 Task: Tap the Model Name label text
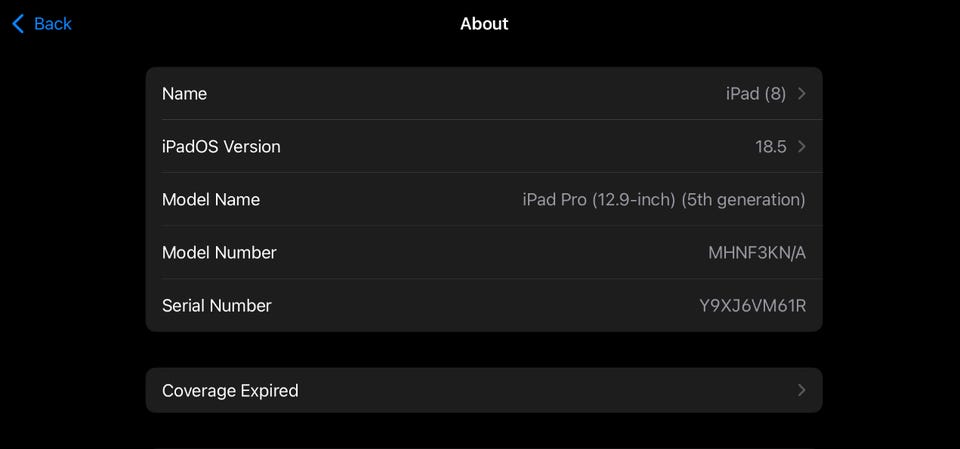point(211,200)
